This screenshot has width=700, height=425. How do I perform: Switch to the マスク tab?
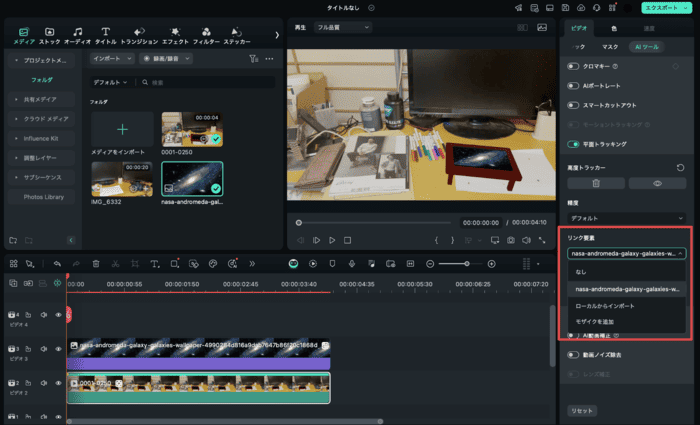coord(609,47)
